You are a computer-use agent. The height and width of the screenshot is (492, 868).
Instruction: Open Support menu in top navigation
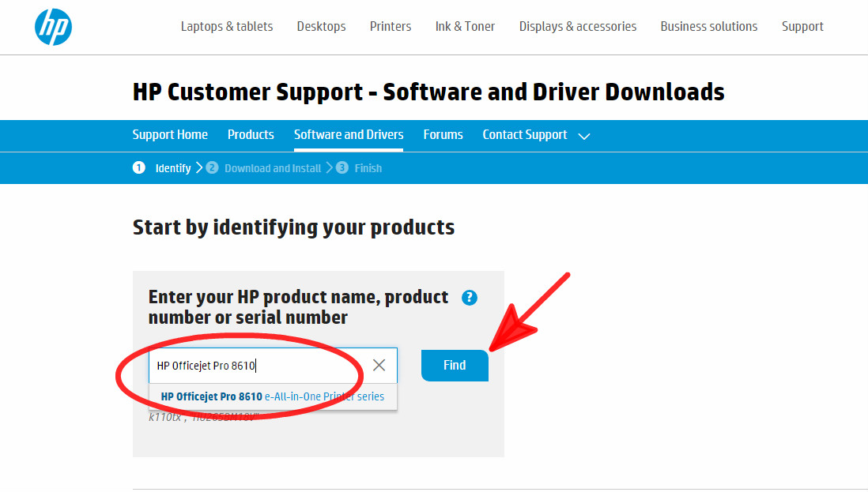pos(802,27)
